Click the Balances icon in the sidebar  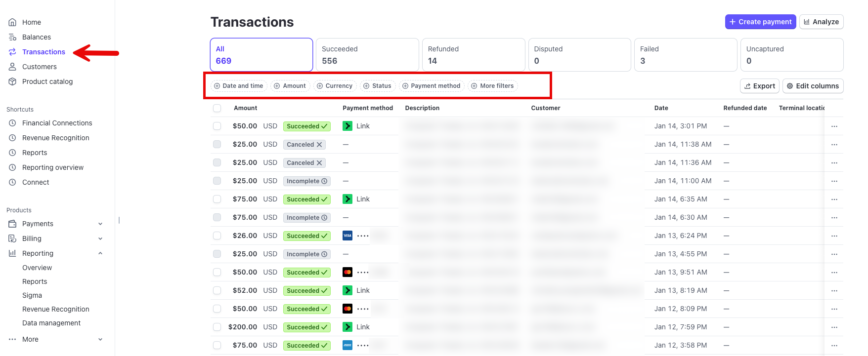coord(12,37)
